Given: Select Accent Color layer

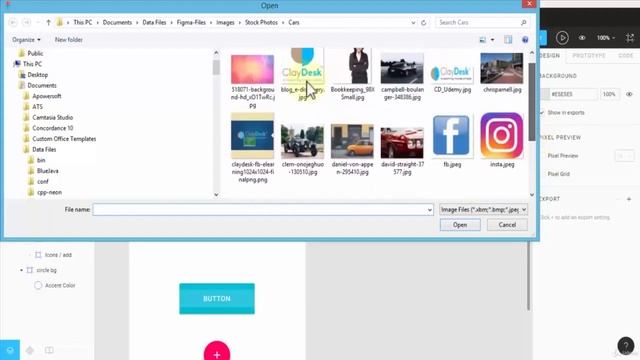Looking at the screenshot, I should [x=60, y=285].
